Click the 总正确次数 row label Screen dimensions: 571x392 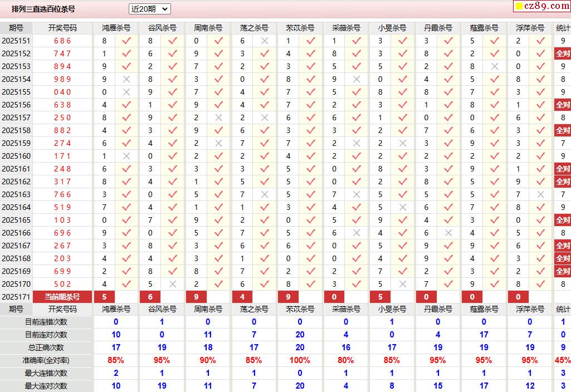[46, 347]
